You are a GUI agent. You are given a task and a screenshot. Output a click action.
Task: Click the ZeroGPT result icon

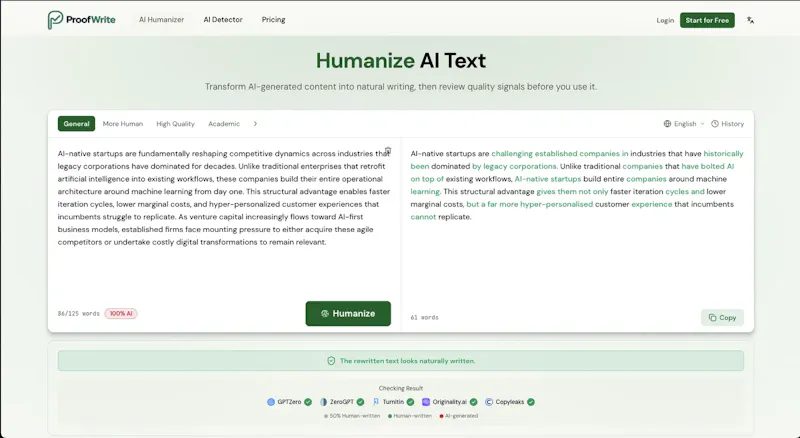(323, 402)
